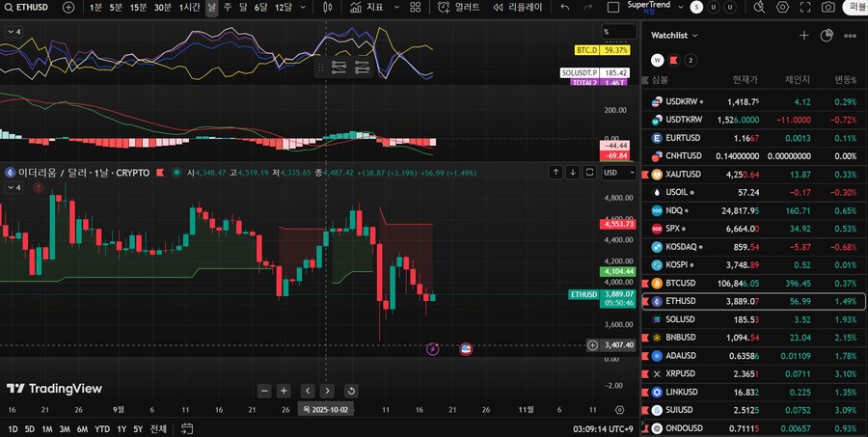Toggle the red flag watchlist filter
This screenshot has height=437, width=868.
pos(674,60)
